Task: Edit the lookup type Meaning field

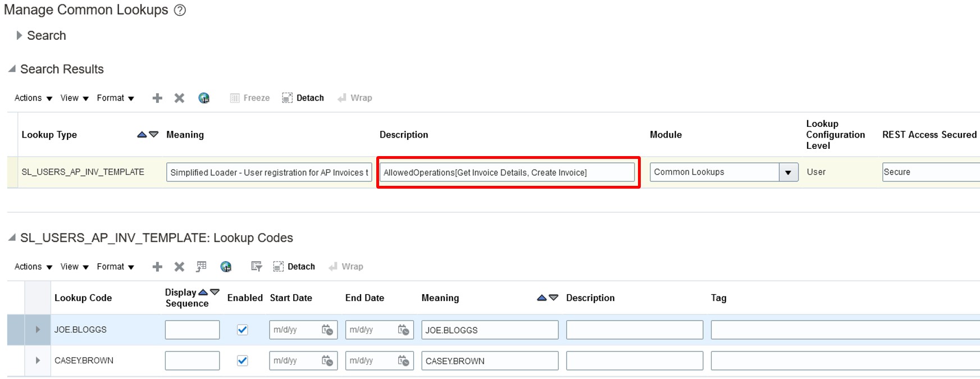Action: [x=269, y=172]
